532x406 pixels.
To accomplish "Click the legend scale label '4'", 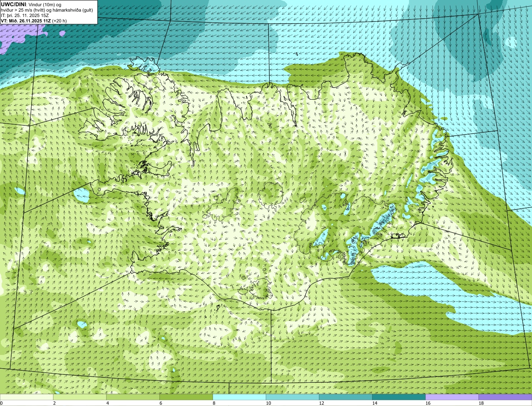I will (x=108, y=403).
